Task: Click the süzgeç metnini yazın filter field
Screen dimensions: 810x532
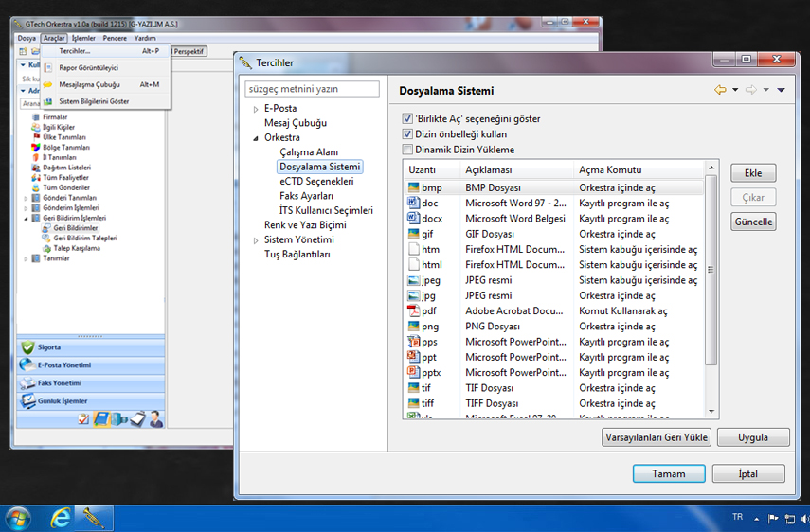Action: pos(312,89)
